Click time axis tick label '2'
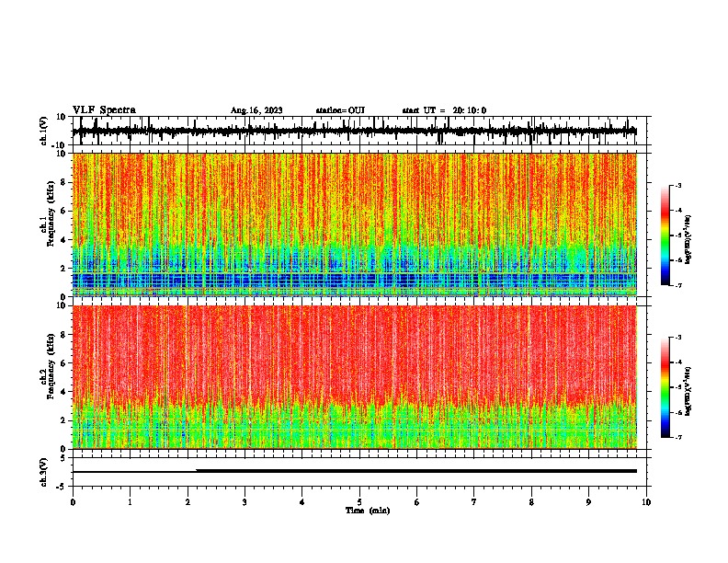Viewport: 728px width, 563px height. point(188,502)
